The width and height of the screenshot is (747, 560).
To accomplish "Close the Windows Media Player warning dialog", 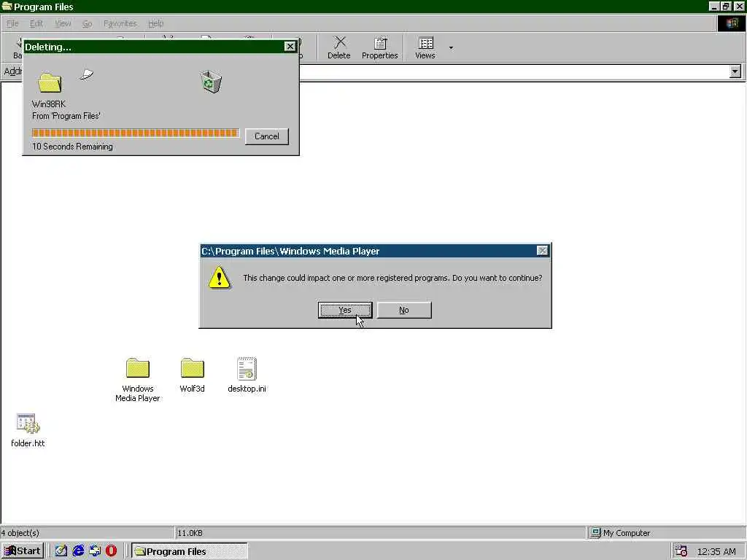I will (x=542, y=251).
